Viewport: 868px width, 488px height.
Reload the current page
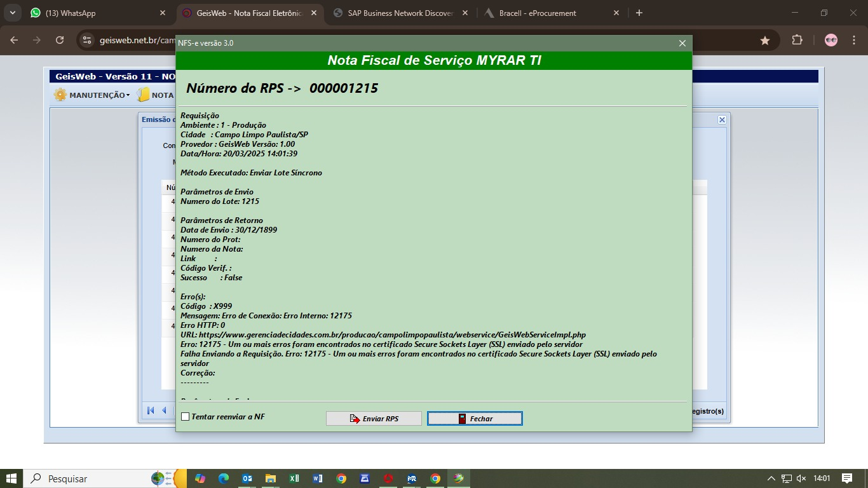click(x=60, y=40)
